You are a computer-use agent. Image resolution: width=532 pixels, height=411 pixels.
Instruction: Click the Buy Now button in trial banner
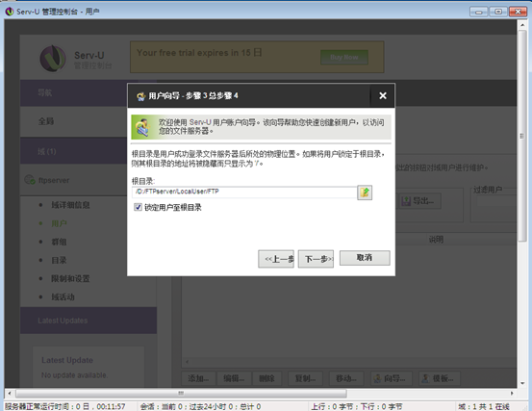(x=344, y=57)
